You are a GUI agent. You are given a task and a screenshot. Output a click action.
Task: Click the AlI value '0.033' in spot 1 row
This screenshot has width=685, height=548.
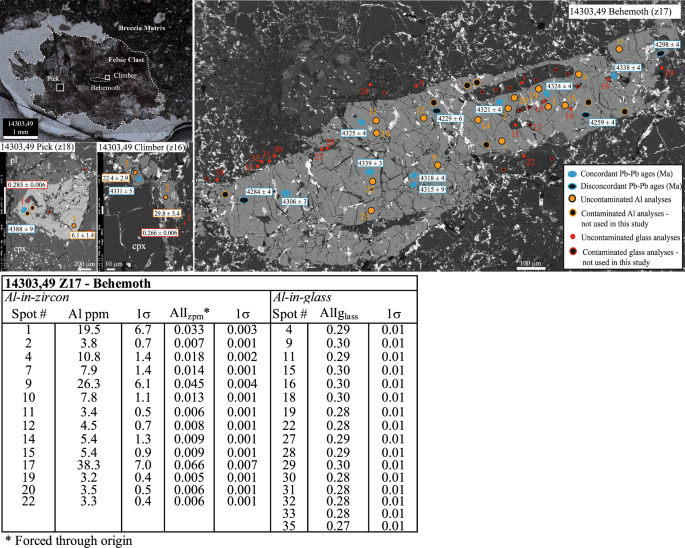tap(189, 329)
